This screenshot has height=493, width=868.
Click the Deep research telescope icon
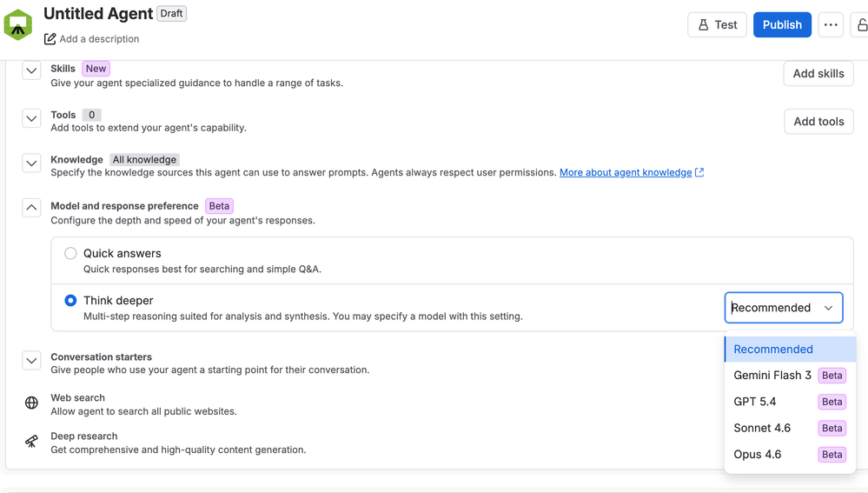[31, 441]
